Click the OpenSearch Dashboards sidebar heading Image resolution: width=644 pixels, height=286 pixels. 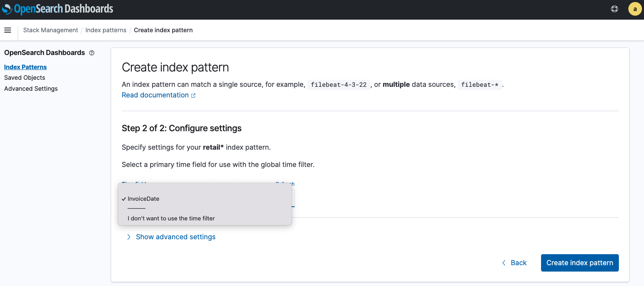tap(44, 53)
